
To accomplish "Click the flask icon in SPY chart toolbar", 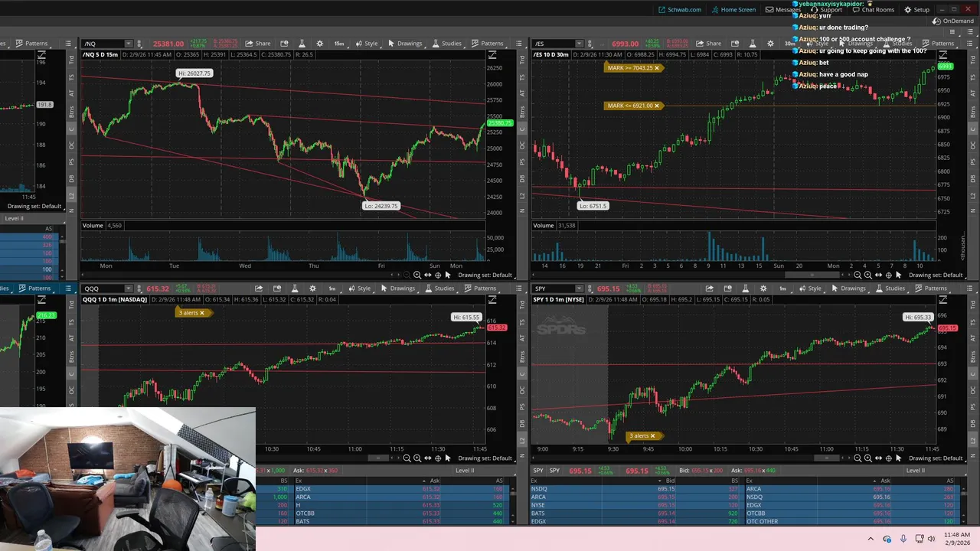I will [746, 289].
